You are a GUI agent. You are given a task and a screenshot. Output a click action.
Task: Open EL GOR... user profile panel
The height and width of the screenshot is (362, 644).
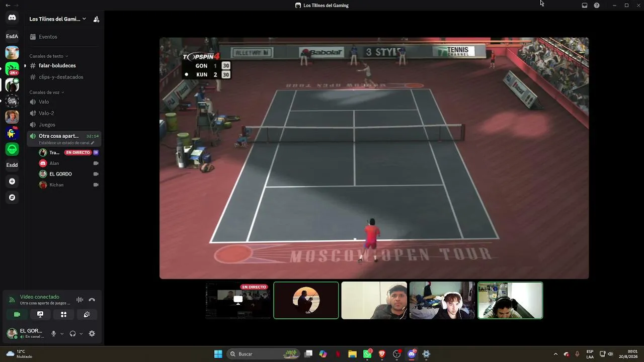[25, 333]
